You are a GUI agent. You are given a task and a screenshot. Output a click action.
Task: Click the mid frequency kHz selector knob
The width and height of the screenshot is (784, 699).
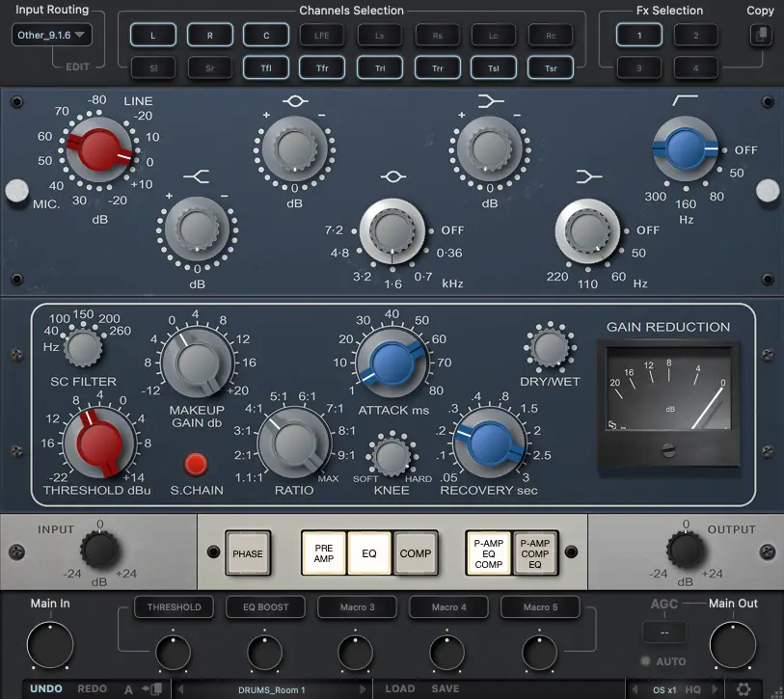pyautogui.click(x=392, y=231)
